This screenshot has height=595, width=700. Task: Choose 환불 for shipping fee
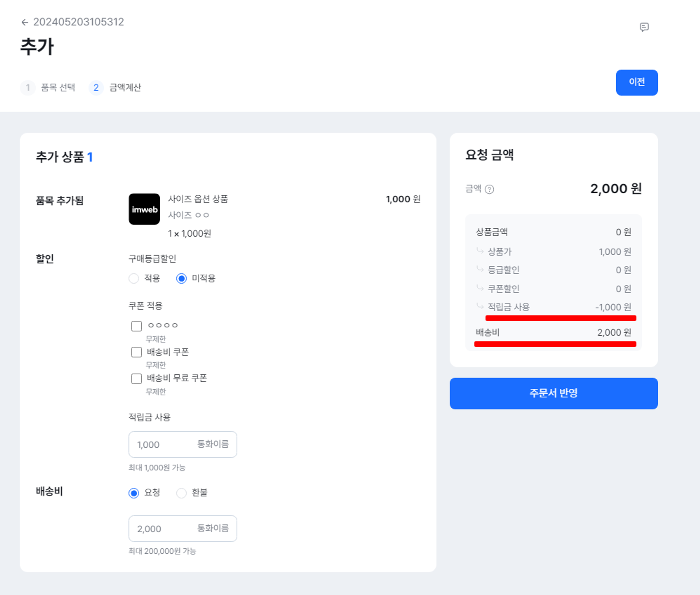(x=181, y=493)
